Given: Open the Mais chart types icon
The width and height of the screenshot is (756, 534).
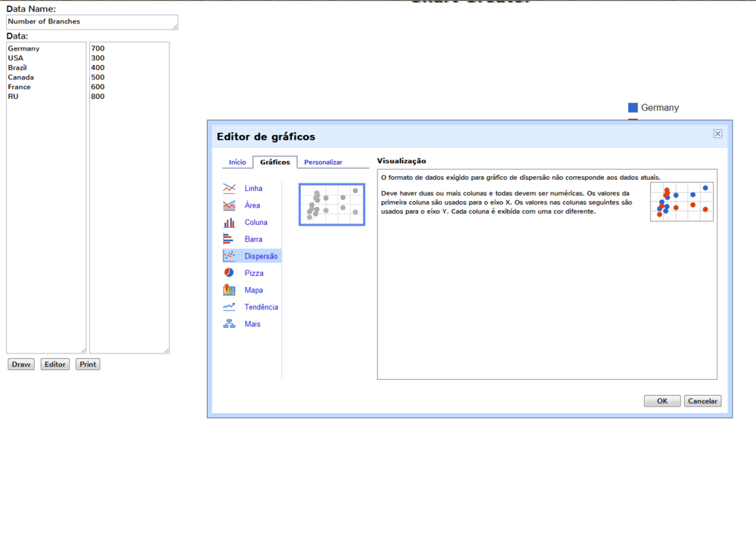Looking at the screenshot, I should pyautogui.click(x=229, y=324).
